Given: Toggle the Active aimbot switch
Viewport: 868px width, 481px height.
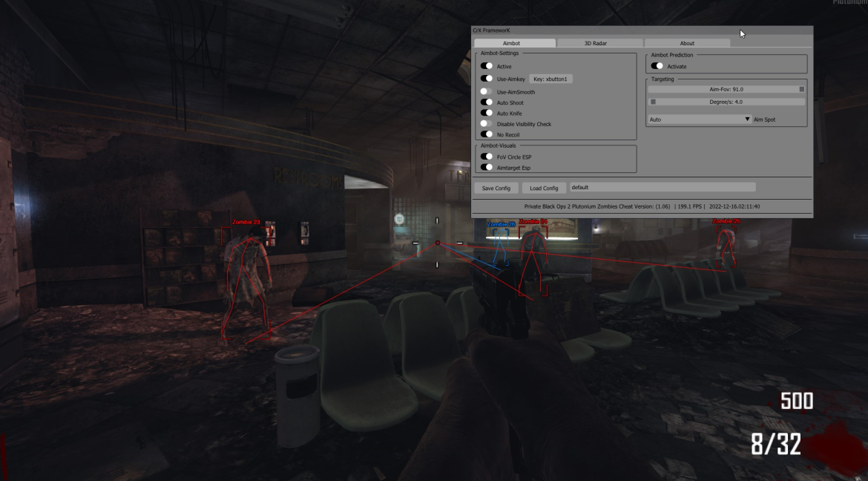Looking at the screenshot, I should tap(487, 66).
